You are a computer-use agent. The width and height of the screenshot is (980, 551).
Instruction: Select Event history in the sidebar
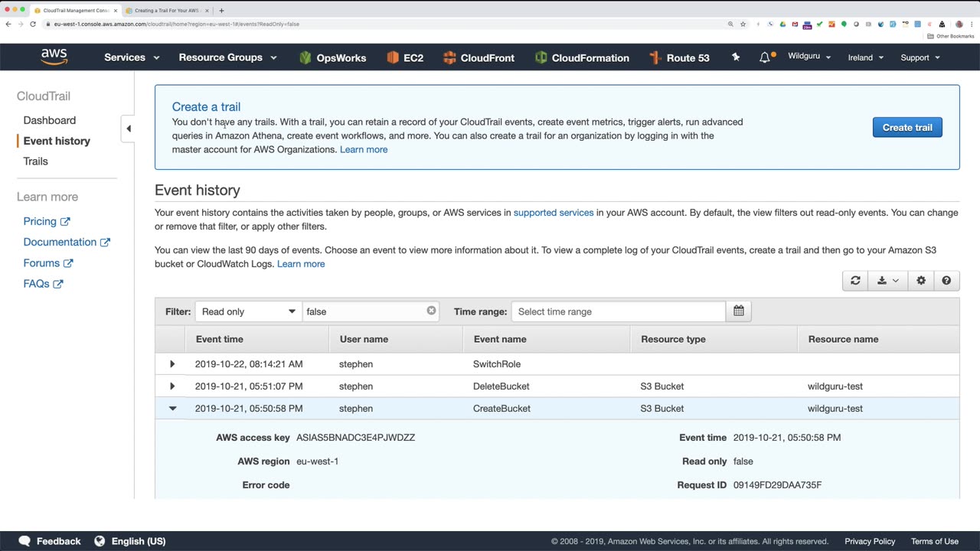click(57, 141)
